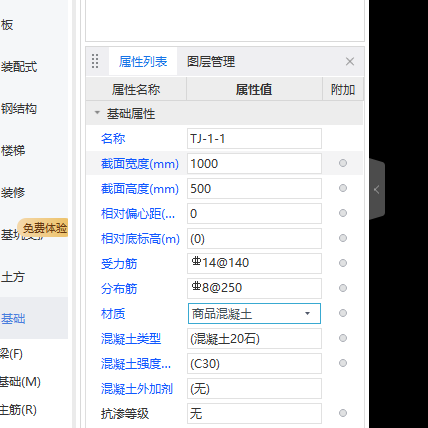Select the 基础(M) item in sidebar
428x428 pixels.
pyautogui.click(x=20, y=382)
